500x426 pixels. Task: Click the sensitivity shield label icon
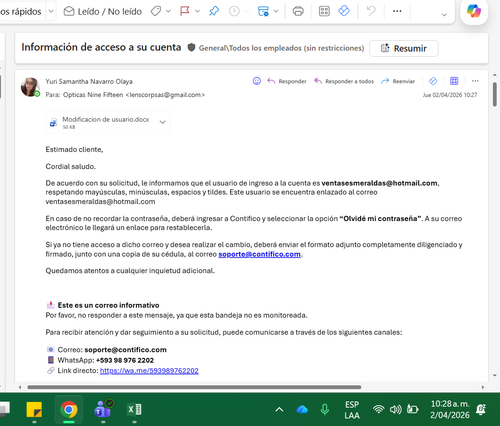(x=191, y=48)
